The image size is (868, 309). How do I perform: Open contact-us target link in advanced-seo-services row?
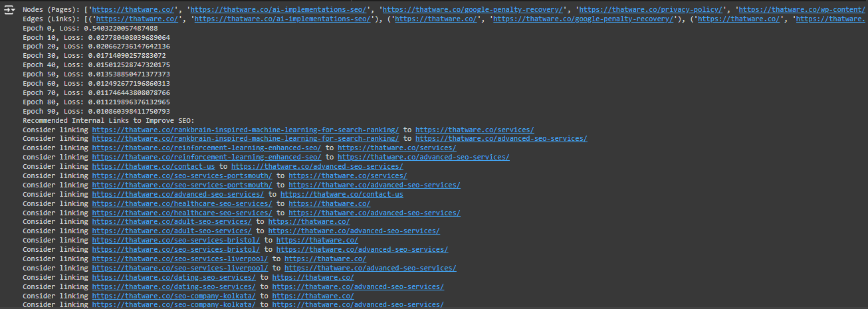(342, 194)
